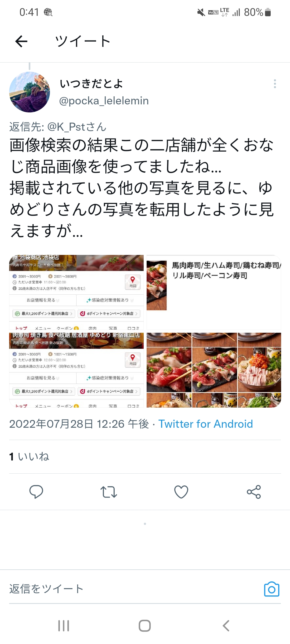View the 1 いいね likes list
Image resolution: width=290 pixels, height=644 pixels.
tap(29, 456)
